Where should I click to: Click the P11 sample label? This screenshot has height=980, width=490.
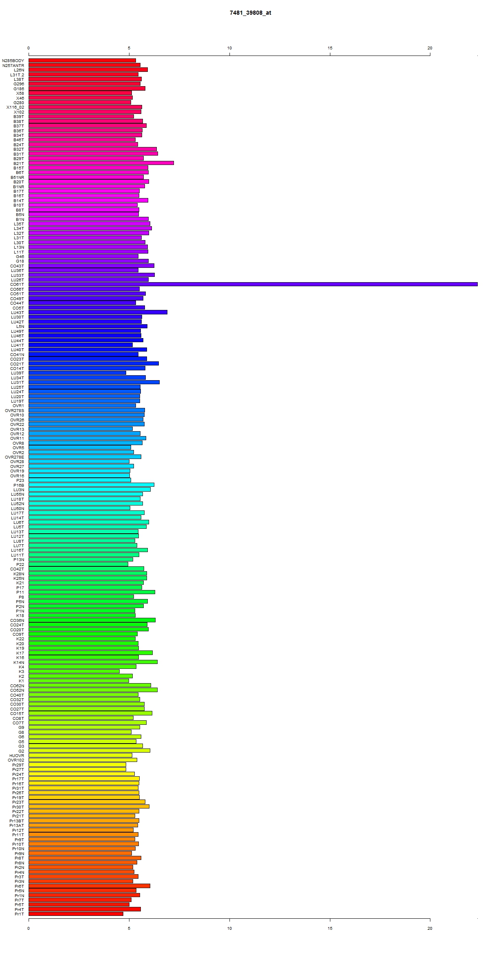(x=20, y=592)
